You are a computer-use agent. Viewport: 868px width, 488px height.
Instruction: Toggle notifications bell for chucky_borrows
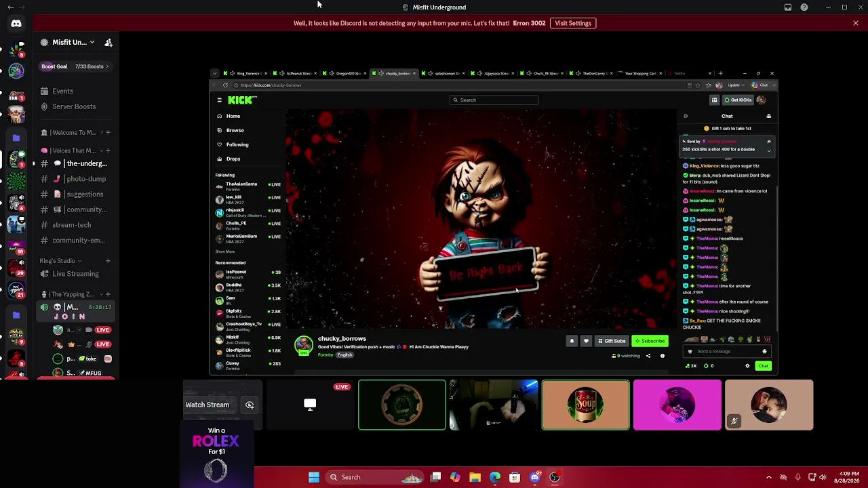[572, 341]
